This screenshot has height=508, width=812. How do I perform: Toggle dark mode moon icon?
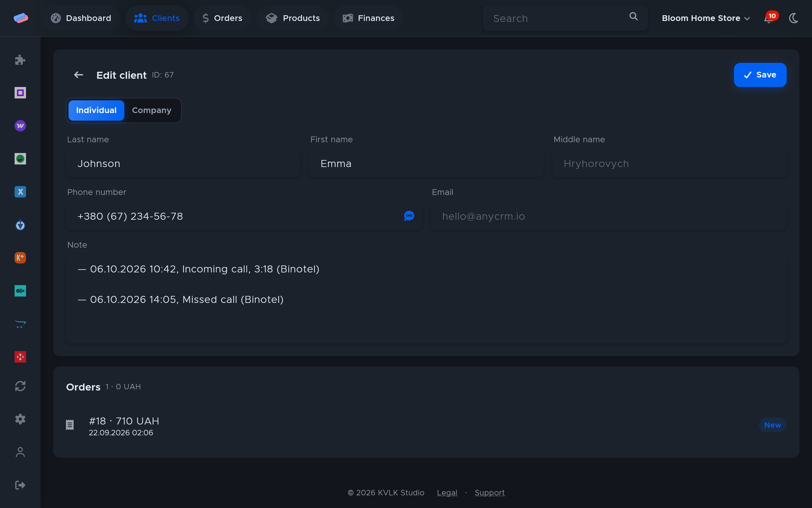point(793,18)
